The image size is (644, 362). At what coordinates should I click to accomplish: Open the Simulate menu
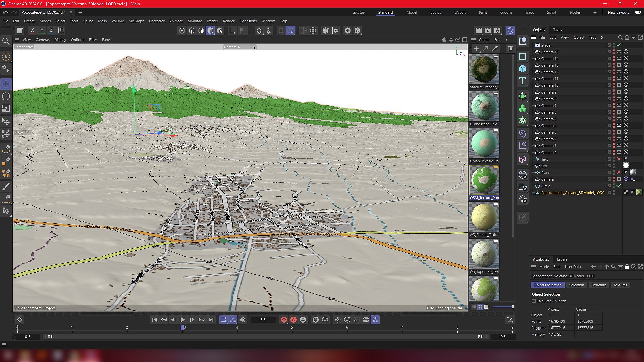coord(195,21)
